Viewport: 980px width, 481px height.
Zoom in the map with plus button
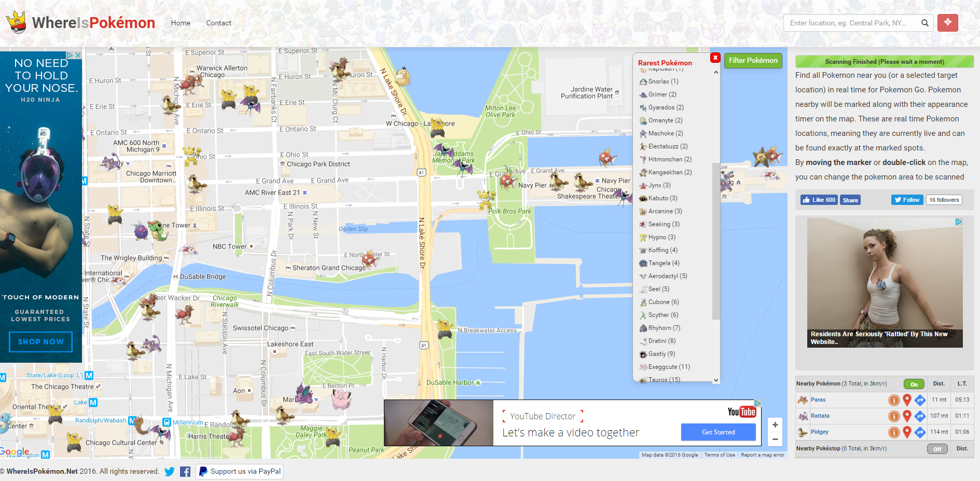775,424
